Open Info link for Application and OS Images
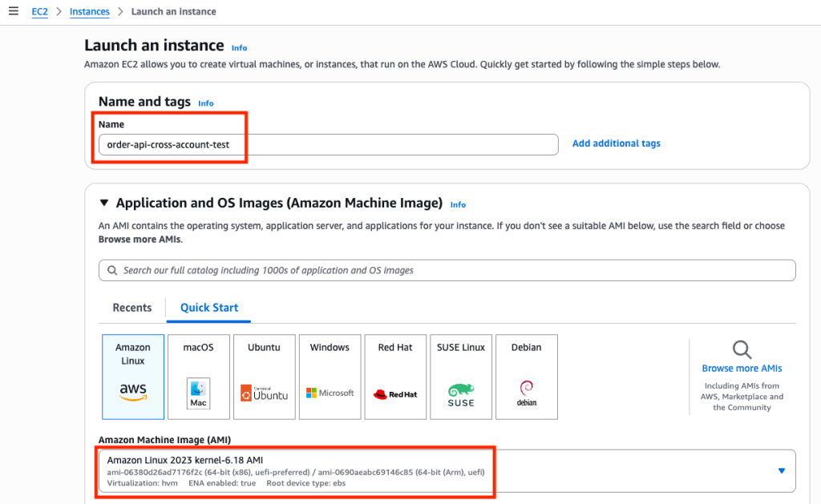The width and height of the screenshot is (821, 504). tap(458, 204)
